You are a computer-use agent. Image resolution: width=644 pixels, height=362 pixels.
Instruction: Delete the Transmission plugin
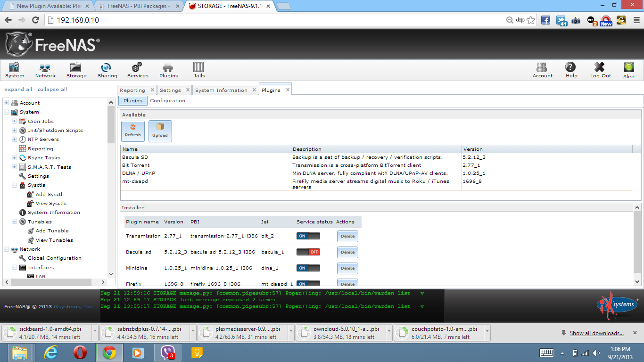(348, 236)
